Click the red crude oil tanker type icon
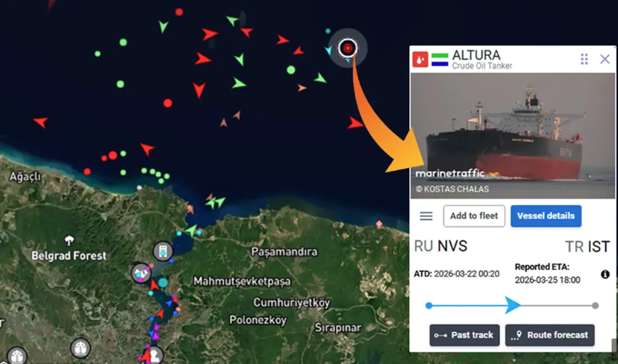 420,60
